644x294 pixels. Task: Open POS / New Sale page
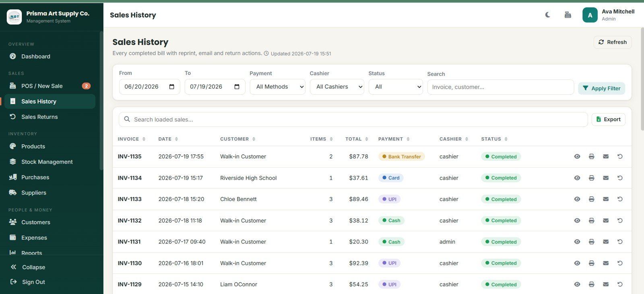click(50, 86)
